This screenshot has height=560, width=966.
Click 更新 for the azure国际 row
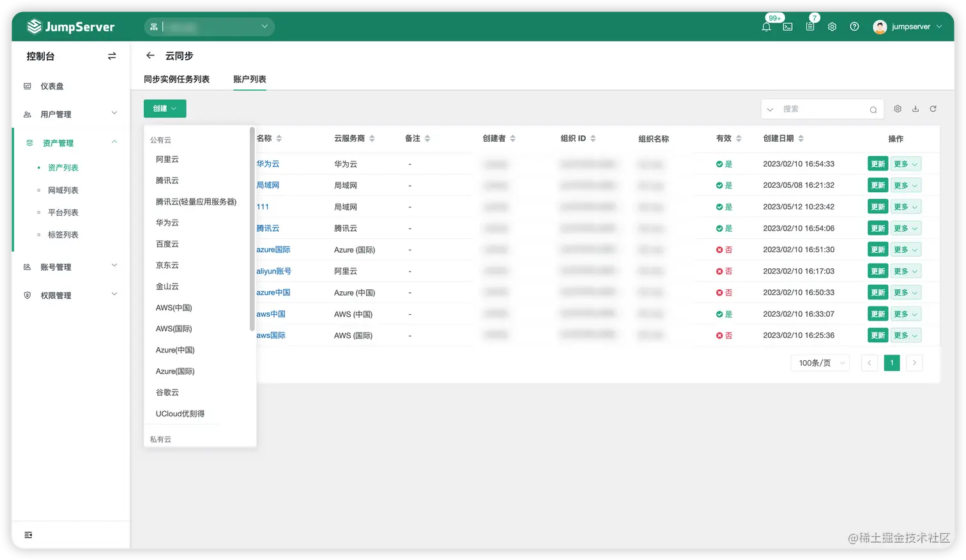pos(878,250)
